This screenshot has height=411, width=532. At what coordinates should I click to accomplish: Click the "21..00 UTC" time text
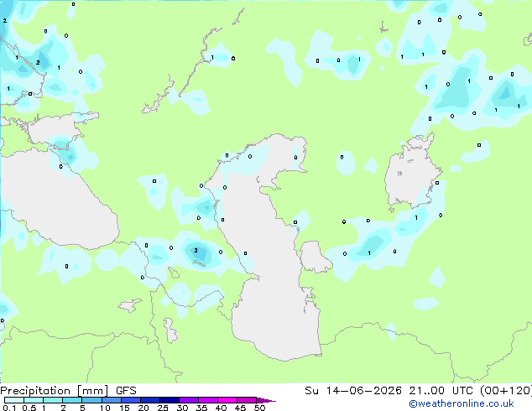[441, 391]
